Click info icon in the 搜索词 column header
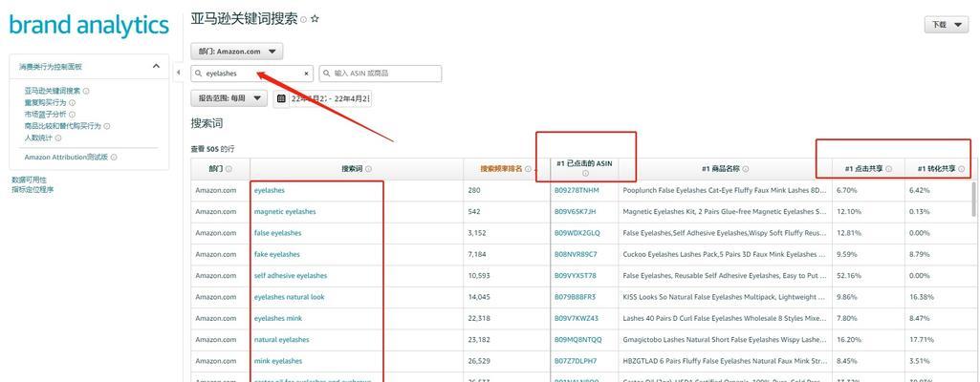Image resolution: width=980 pixels, height=382 pixels. pyautogui.click(x=368, y=169)
